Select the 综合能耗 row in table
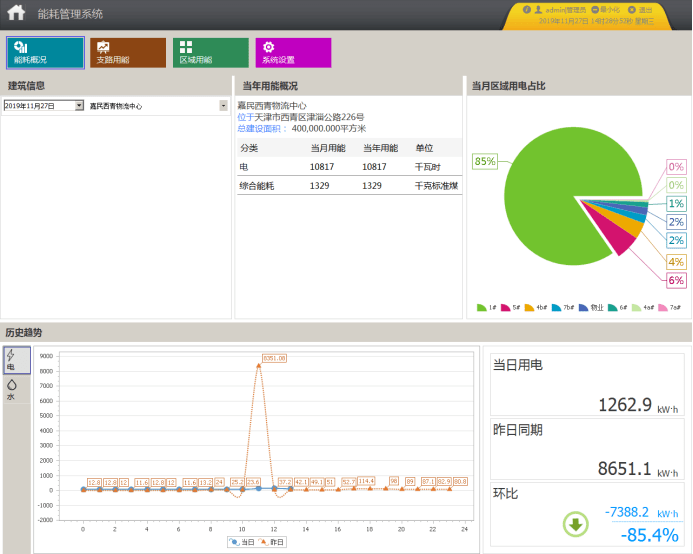Viewport: 693px width, 554px height. point(350,186)
